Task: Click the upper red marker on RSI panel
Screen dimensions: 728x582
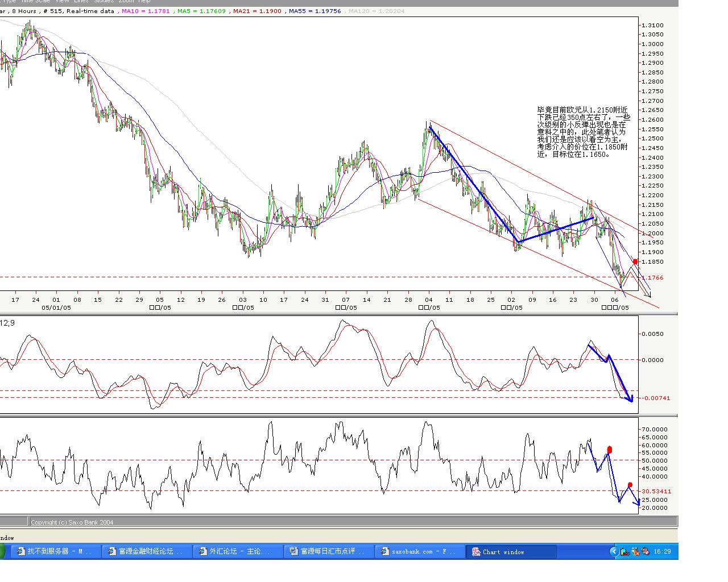Action: point(610,450)
